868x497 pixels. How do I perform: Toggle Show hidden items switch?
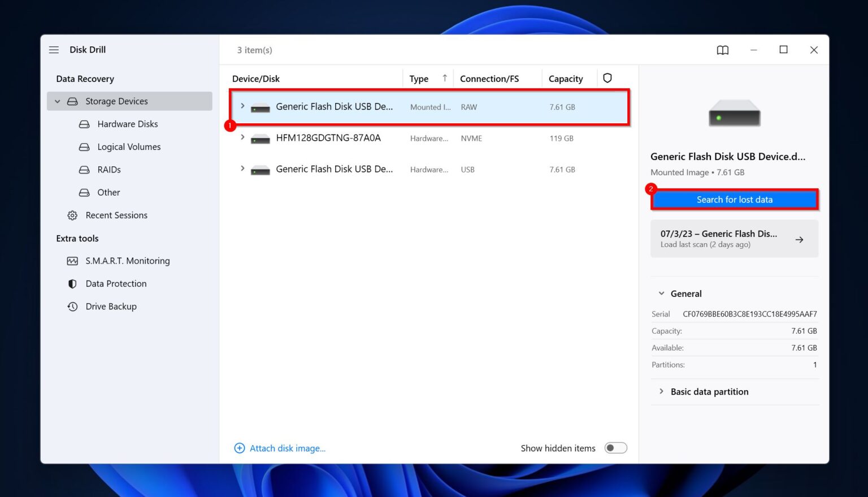click(615, 447)
